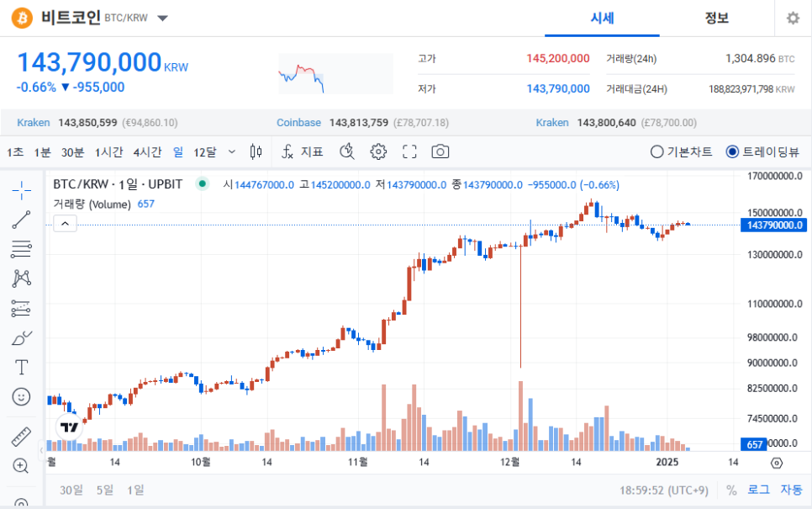The height and width of the screenshot is (509, 812).
Task: Select the 1일 date range
Action: click(x=135, y=490)
